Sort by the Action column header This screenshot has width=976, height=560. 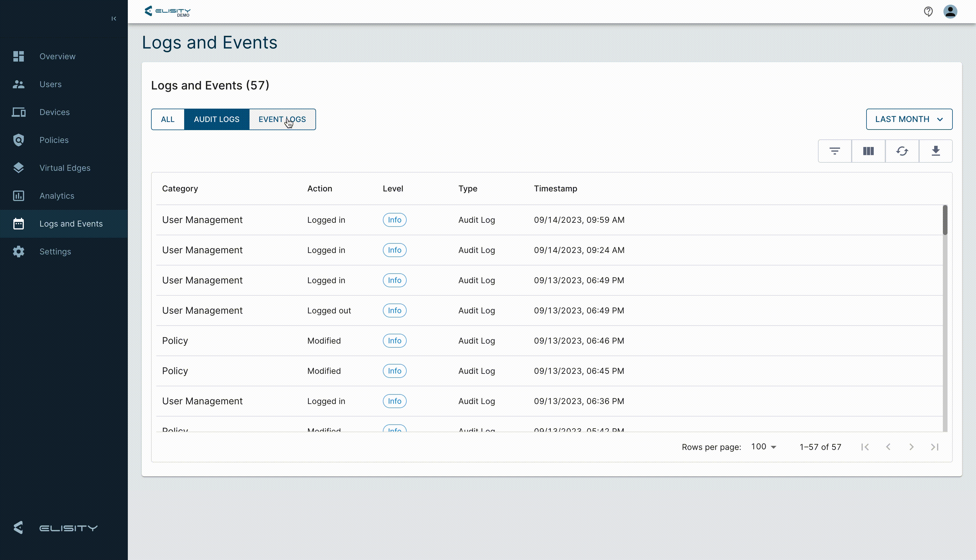pos(320,189)
